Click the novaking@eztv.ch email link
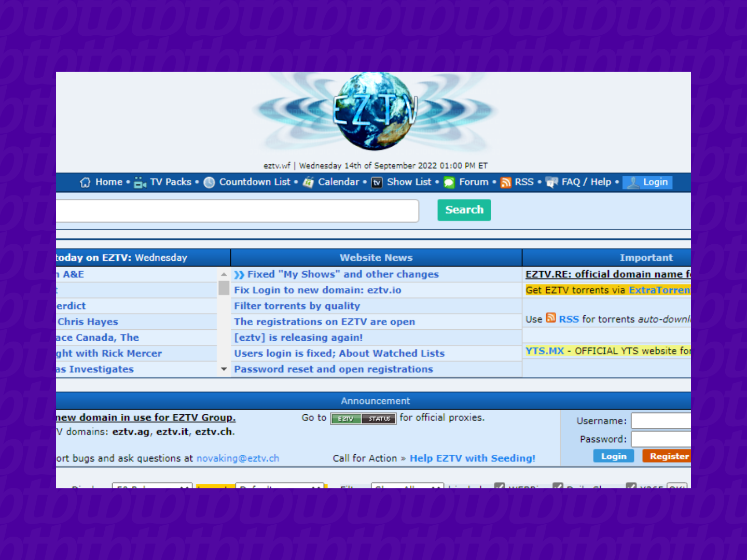 pyautogui.click(x=238, y=458)
